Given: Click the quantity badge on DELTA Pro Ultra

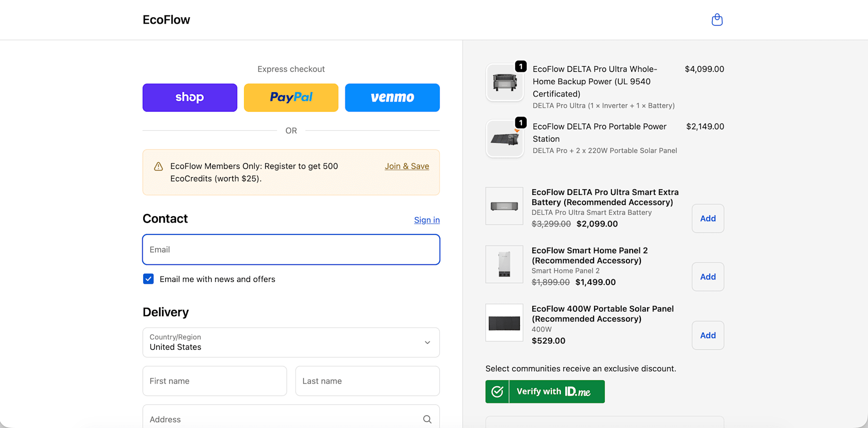Looking at the screenshot, I should click(521, 66).
